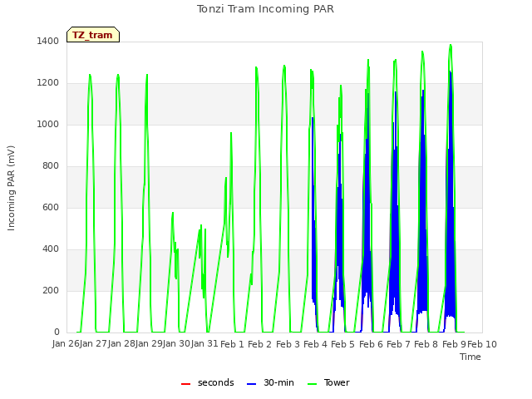Click the blue 30-min legend swatch
Image resolution: width=532 pixels, height=399 pixels.
coord(251,384)
